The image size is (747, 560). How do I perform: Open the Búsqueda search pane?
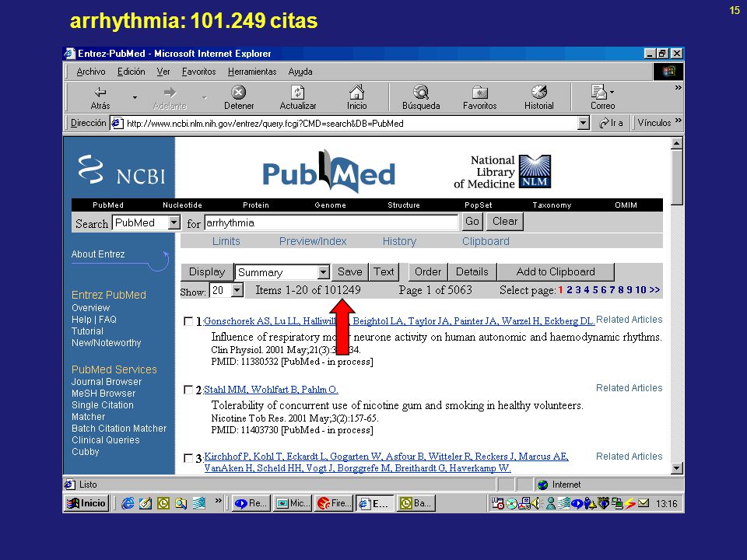421,98
